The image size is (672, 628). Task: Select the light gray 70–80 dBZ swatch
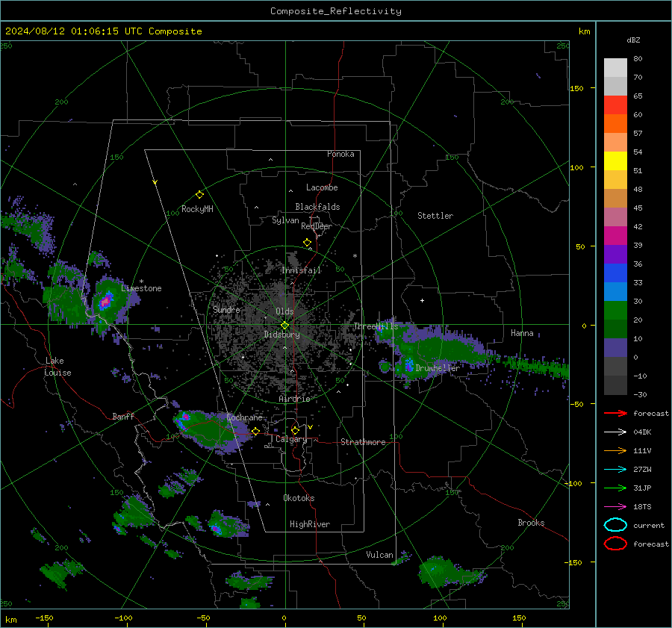click(615, 68)
